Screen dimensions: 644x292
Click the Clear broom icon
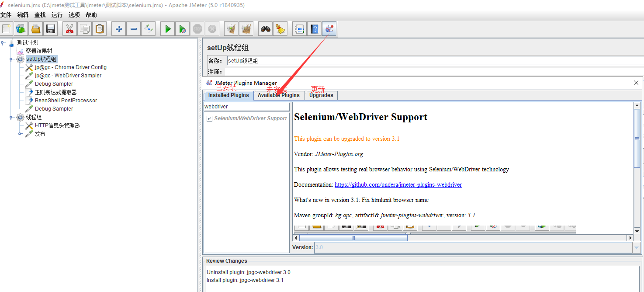point(231,29)
